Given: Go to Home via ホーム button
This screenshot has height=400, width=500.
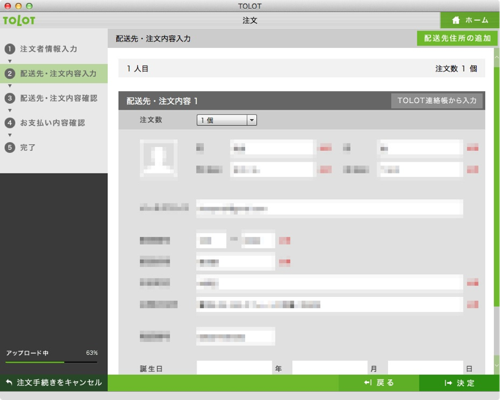Looking at the screenshot, I should pos(470,20).
